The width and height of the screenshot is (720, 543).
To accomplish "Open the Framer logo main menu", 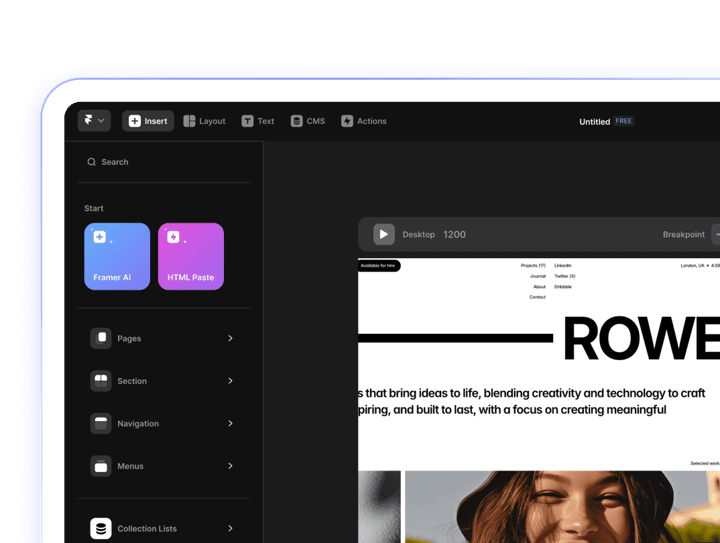I will tap(94, 121).
